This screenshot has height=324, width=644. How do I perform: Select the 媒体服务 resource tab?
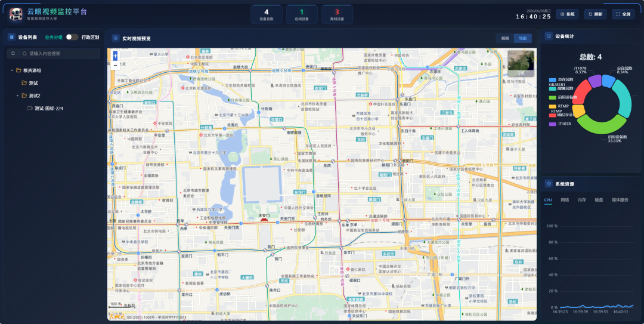[x=620, y=200]
